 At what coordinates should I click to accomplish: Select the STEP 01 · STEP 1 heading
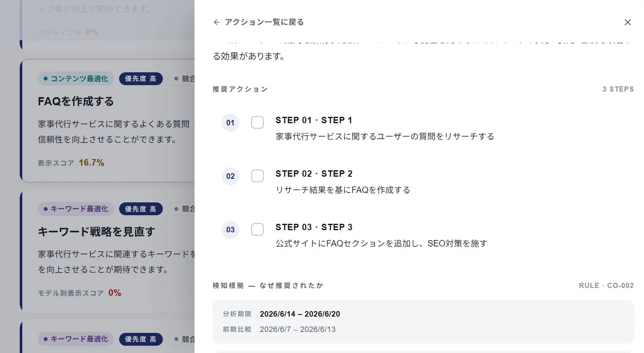click(314, 120)
